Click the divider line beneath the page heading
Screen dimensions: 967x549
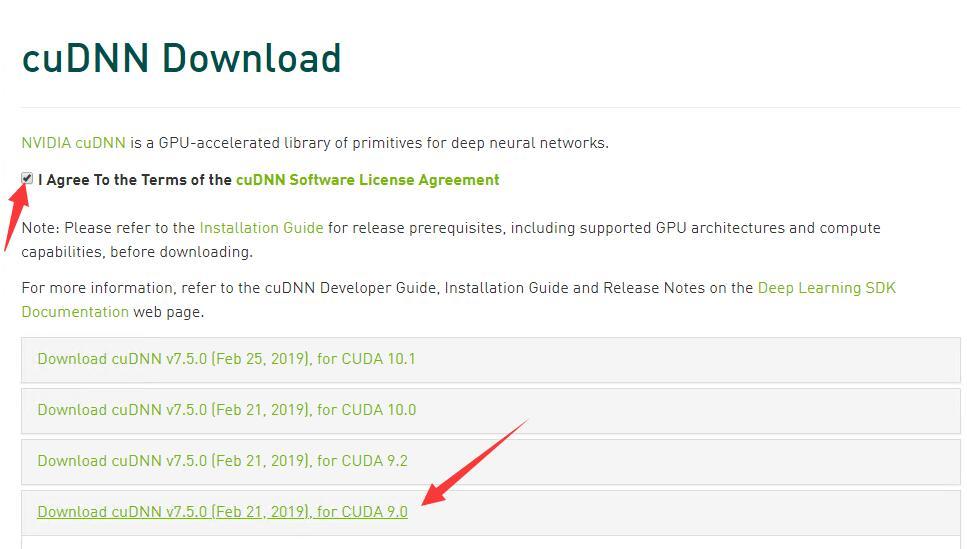490,107
